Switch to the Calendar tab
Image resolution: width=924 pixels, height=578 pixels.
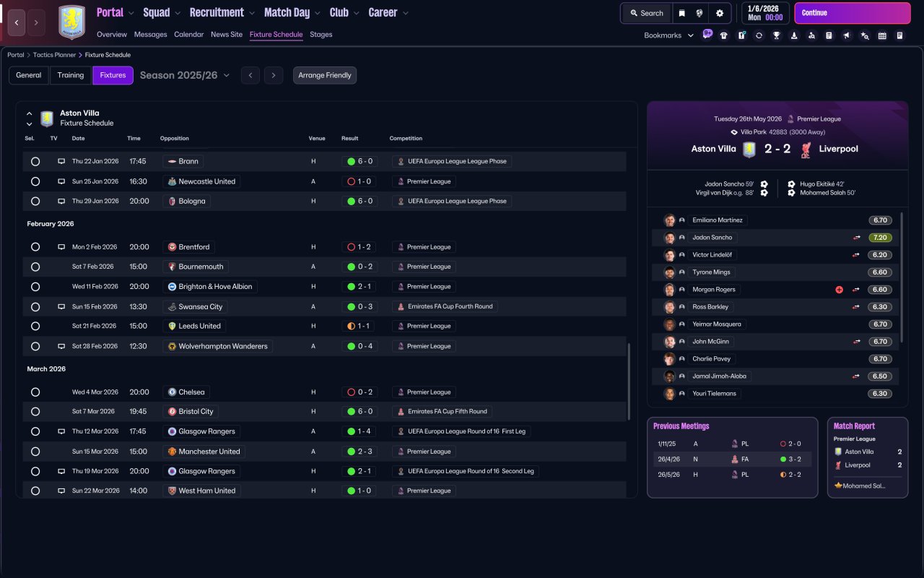pyautogui.click(x=189, y=34)
